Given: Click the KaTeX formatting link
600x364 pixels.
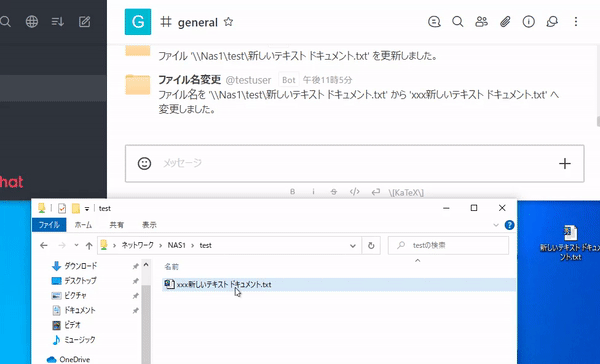Looking at the screenshot, I should [406, 193].
